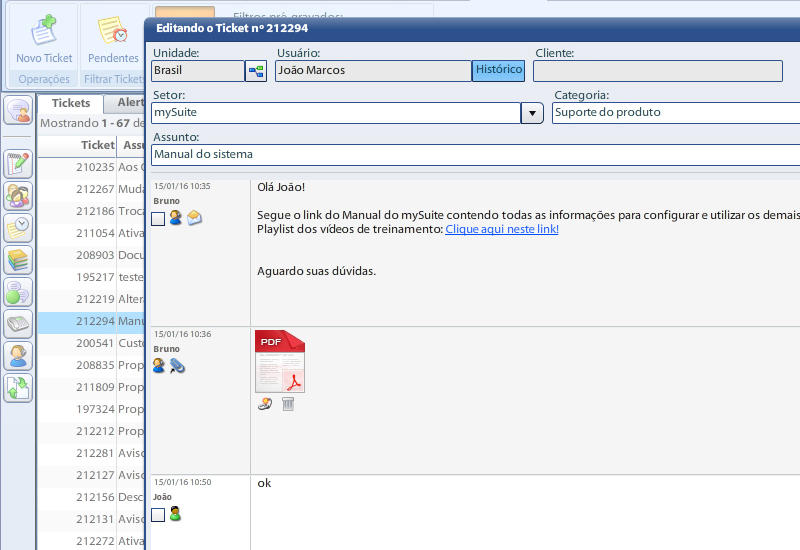Delete the PDF attachment with trash icon
Viewport: 800px width, 550px height.
click(x=288, y=404)
